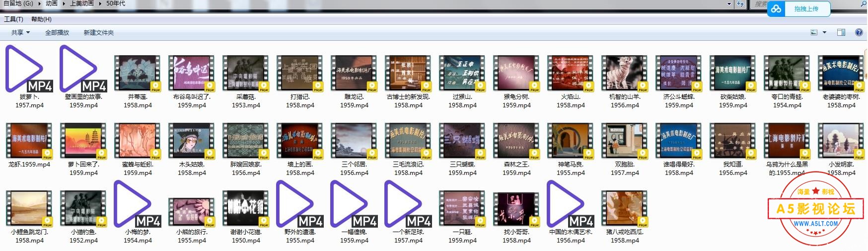
Task: Select the 萝卜回来了.1959.mp4 pagoda thumbnail
Action: (83, 141)
